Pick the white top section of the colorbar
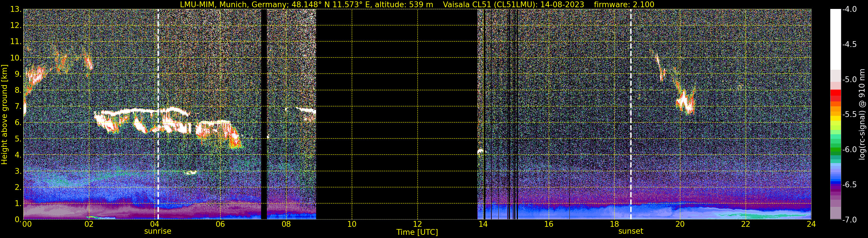Image resolution: width=868 pixels, height=238 pixels. [x=835, y=39]
